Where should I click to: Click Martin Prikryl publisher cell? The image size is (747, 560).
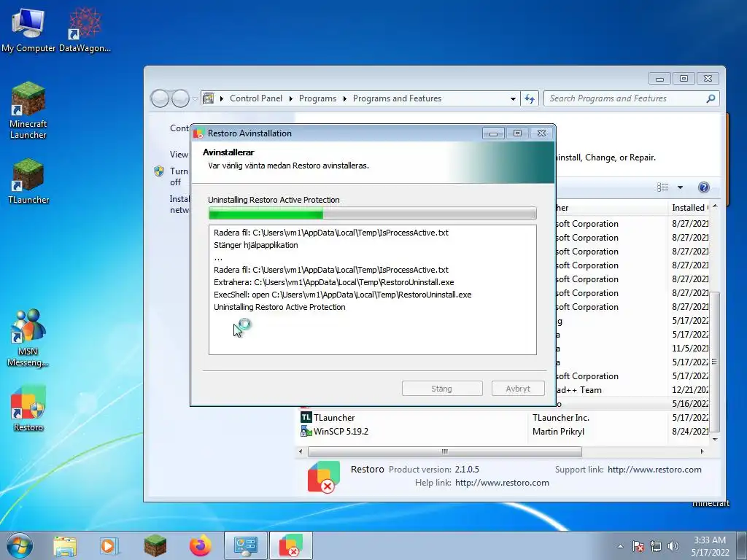[x=558, y=432]
